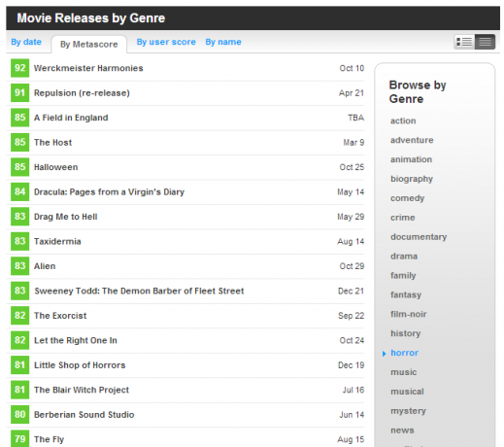Browse the documentary genre

point(419,237)
